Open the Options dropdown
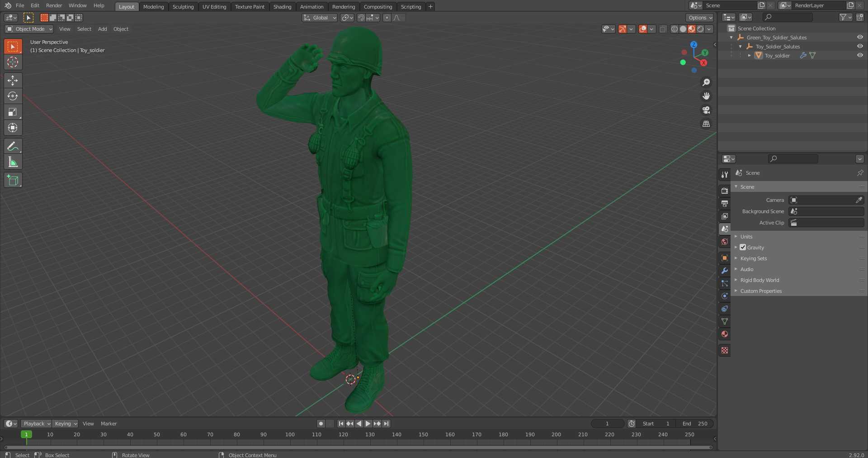 coord(700,18)
